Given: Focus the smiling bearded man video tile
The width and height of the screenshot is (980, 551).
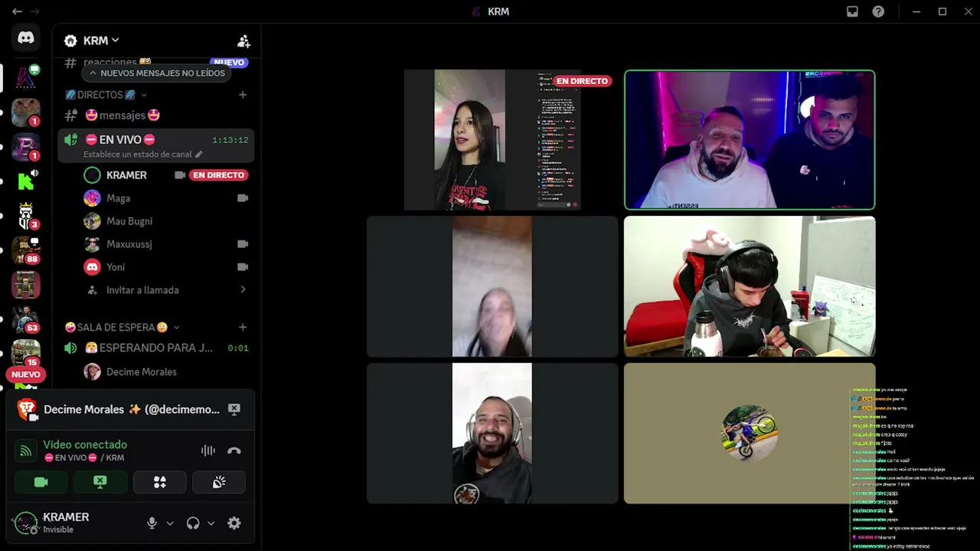Looking at the screenshot, I should (x=492, y=433).
